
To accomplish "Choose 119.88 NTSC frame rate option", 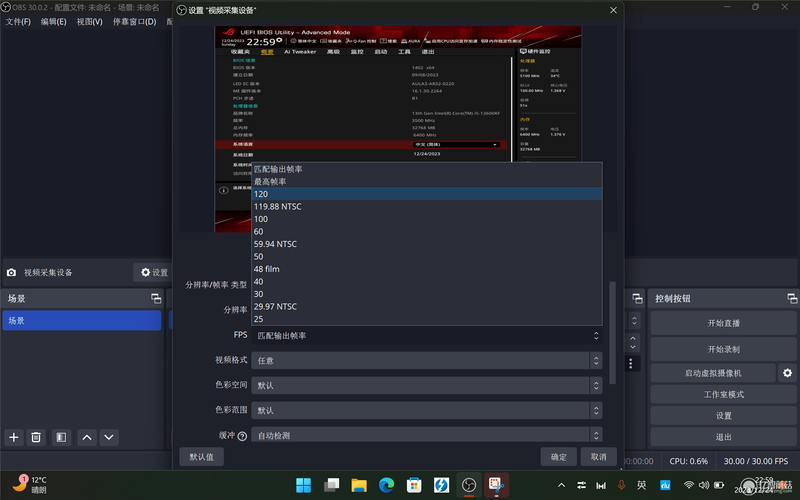I will 427,207.
